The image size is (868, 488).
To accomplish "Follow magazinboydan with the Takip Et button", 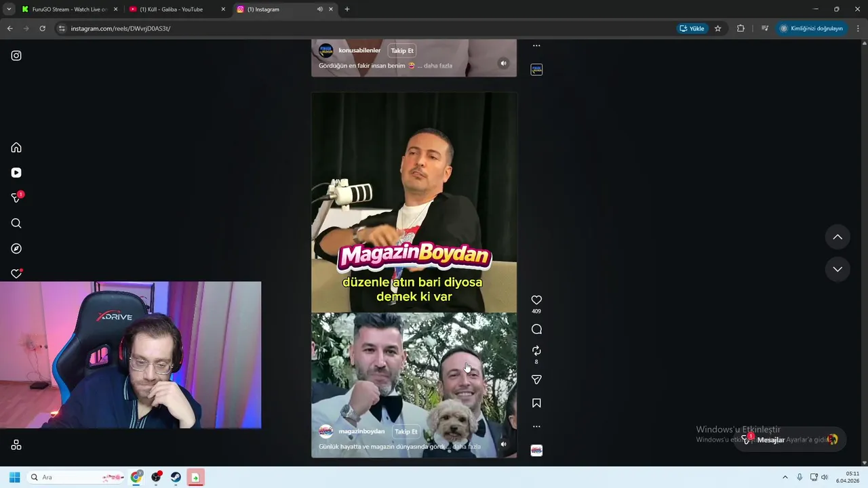I will pos(406,432).
